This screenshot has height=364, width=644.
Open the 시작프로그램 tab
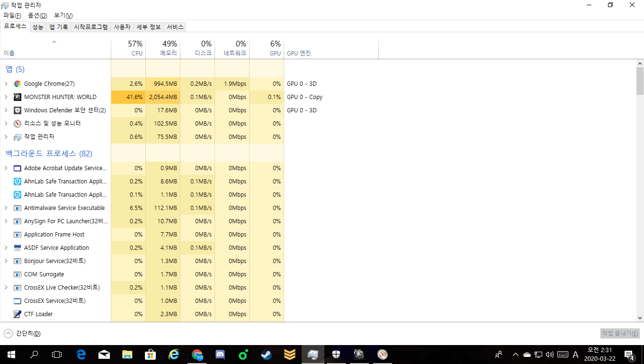(x=91, y=27)
